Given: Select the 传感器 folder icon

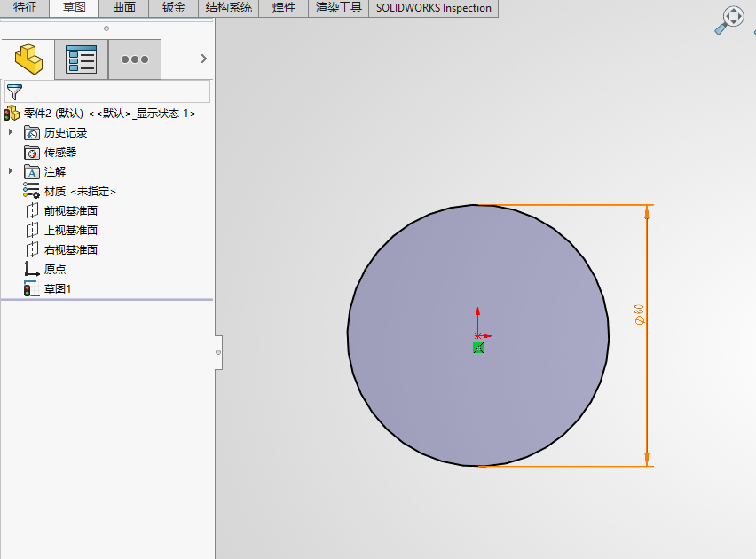Looking at the screenshot, I should pos(32,153).
